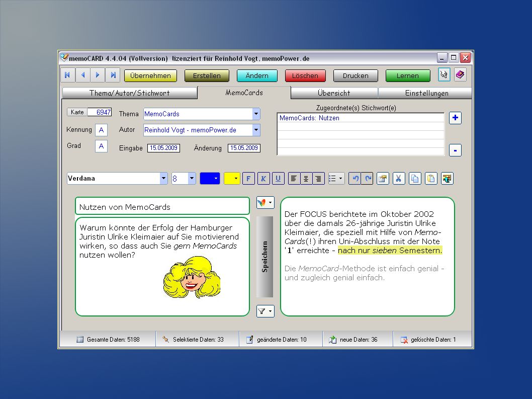Image resolution: width=532 pixels, height=399 pixels.
Task: Click the Übernehmen button
Action: tap(151, 76)
